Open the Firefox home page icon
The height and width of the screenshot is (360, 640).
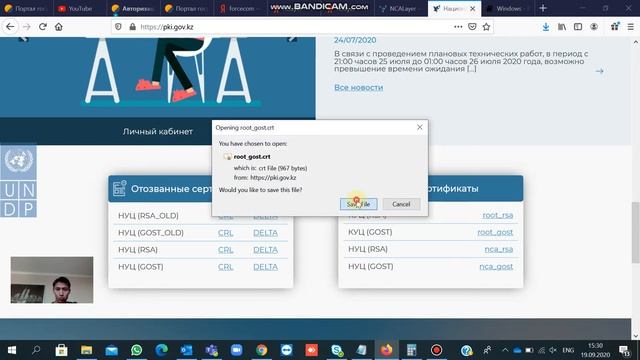click(59, 27)
